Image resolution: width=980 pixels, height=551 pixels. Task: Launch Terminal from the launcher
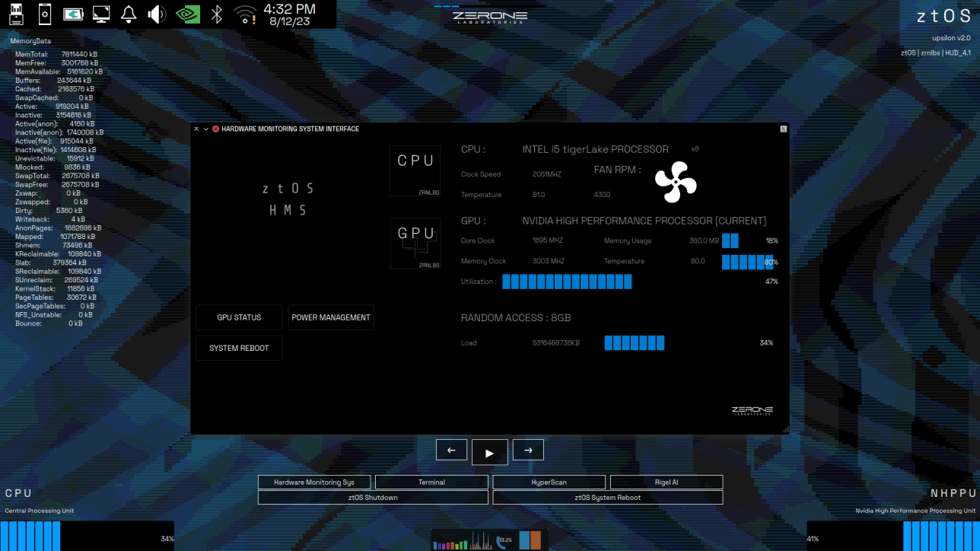point(431,482)
